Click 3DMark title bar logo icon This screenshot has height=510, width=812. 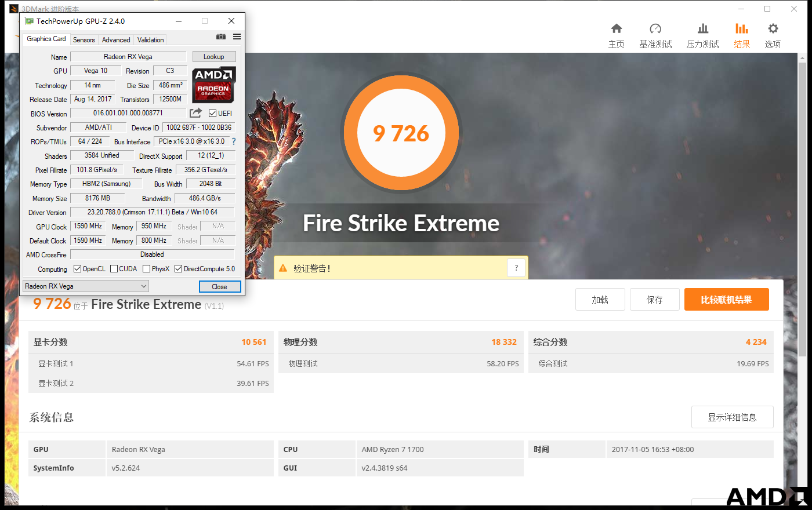click(x=14, y=9)
